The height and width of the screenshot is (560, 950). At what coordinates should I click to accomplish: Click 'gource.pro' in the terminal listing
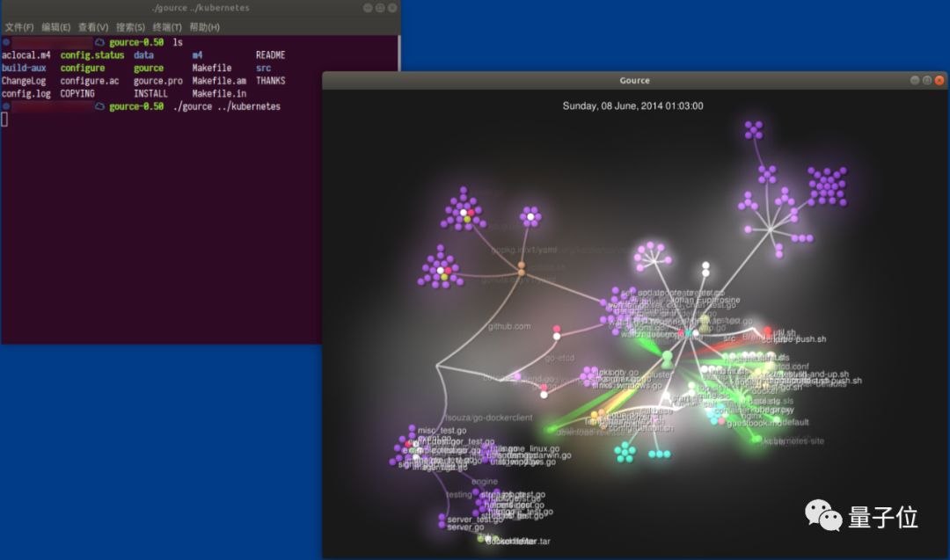[158, 81]
